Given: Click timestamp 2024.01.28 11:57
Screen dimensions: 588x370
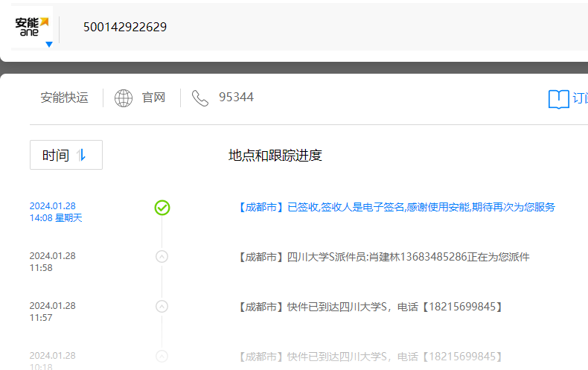Looking at the screenshot, I should (53, 311).
